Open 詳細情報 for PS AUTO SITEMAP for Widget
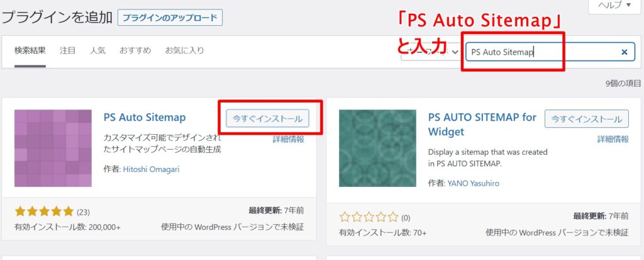This screenshot has height=260, width=644. 613,140
